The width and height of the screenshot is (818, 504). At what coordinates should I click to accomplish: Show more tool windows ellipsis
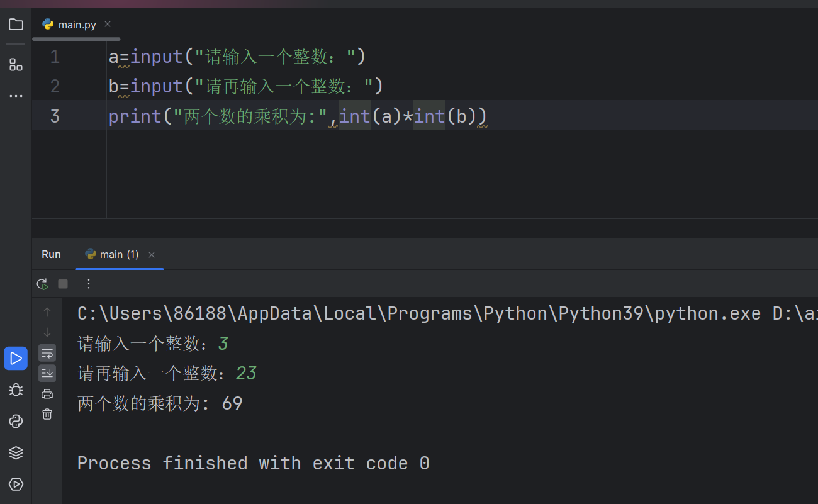click(x=16, y=96)
